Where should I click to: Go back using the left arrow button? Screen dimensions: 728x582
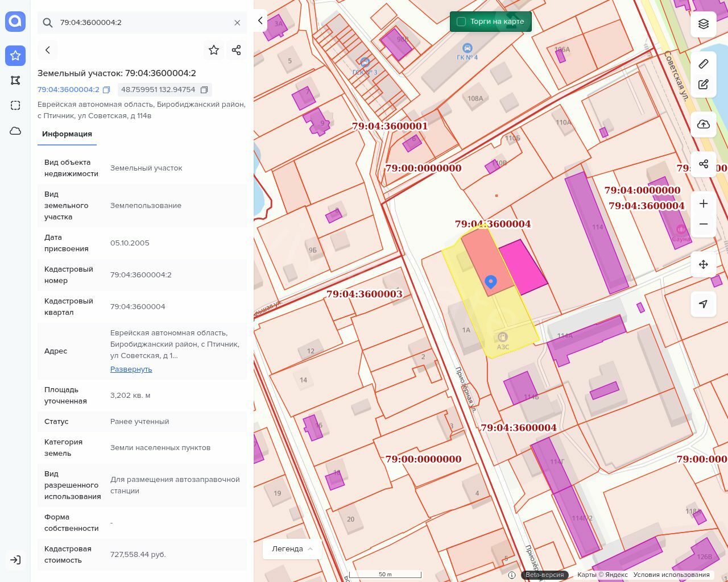48,50
